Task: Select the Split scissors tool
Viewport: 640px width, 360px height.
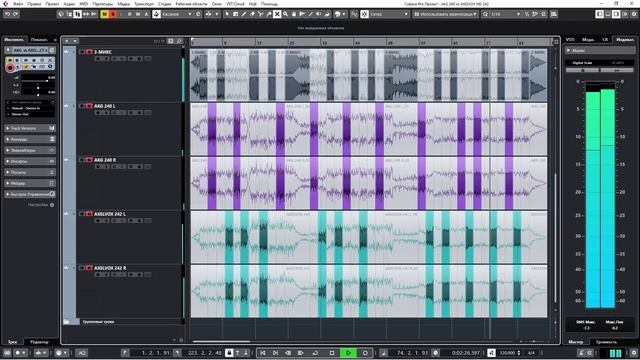Action: point(260,14)
